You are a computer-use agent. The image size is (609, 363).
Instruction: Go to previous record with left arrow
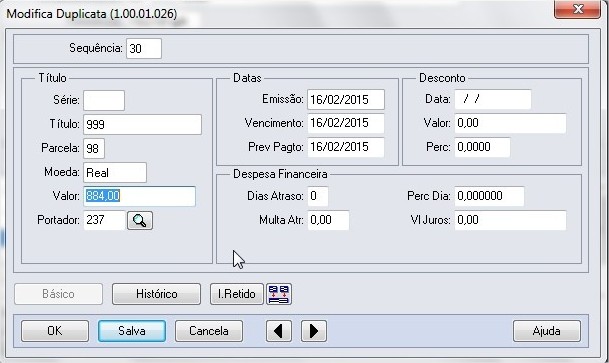point(279,331)
